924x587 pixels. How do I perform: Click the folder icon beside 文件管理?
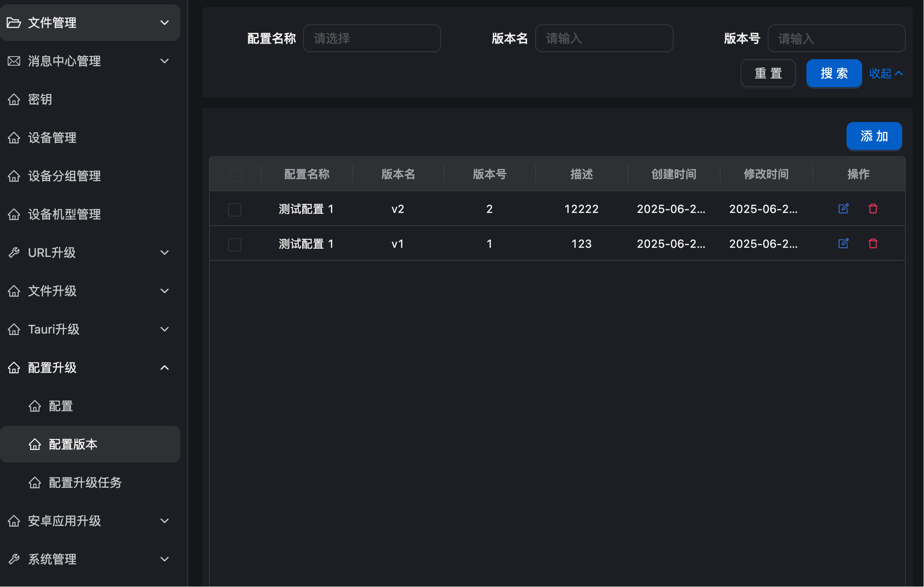[14, 23]
